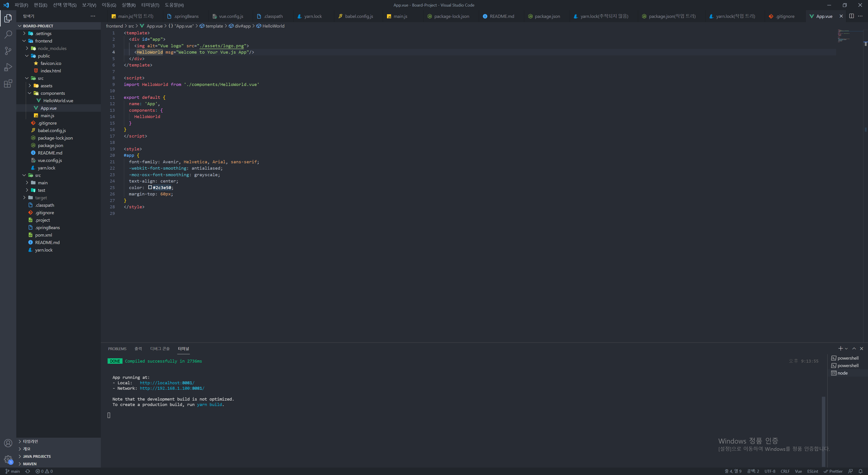Image resolution: width=868 pixels, height=475 pixels.
Task: Click the #2c3e50 color swatch
Action: 150,188
